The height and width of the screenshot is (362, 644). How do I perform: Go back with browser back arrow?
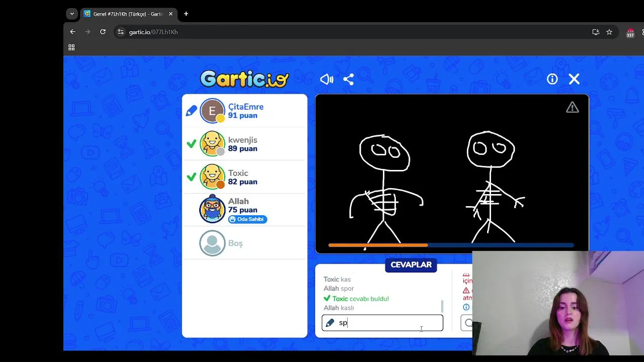point(72,32)
